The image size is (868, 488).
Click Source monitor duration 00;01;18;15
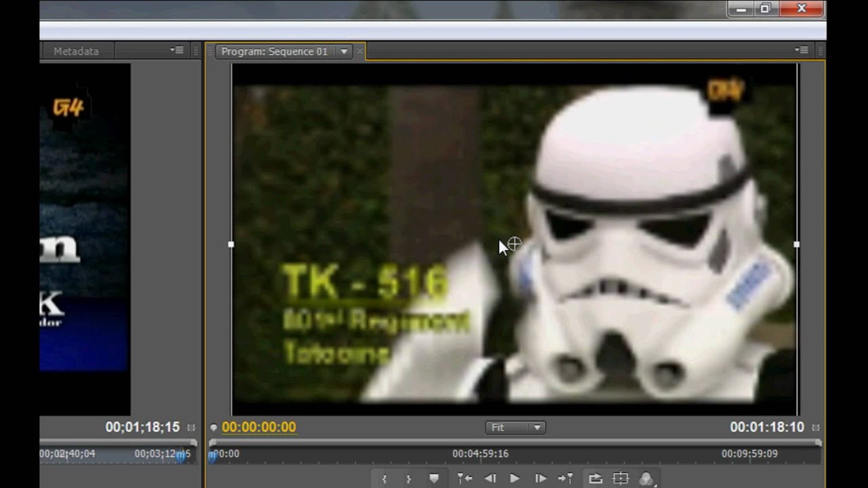[x=142, y=427]
